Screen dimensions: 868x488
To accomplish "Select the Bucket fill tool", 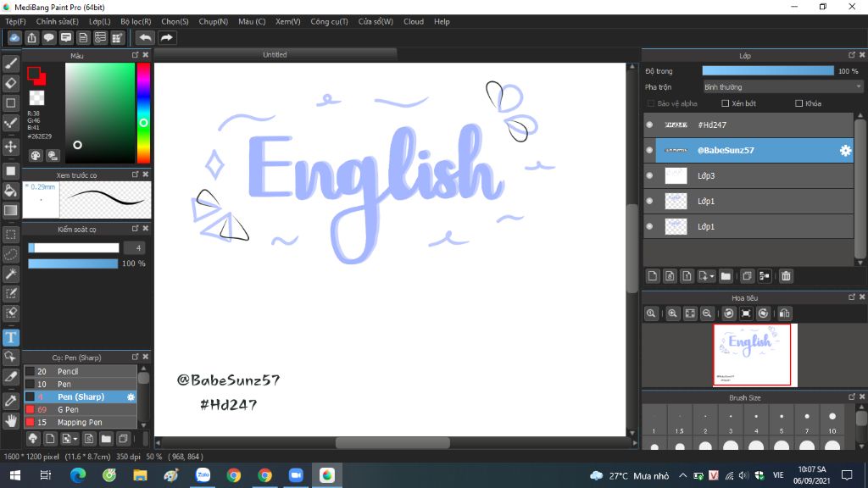I will point(10,191).
